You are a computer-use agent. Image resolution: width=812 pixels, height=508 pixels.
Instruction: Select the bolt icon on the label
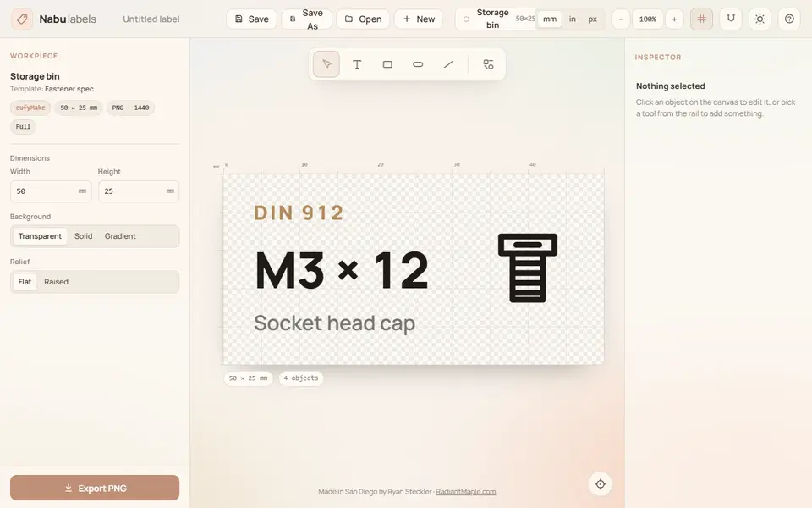528,268
